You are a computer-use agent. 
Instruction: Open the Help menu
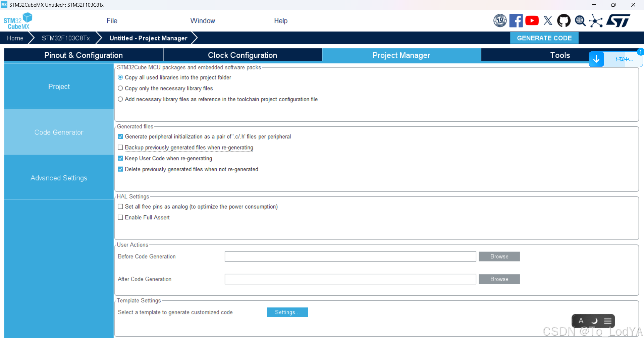[281, 21]
